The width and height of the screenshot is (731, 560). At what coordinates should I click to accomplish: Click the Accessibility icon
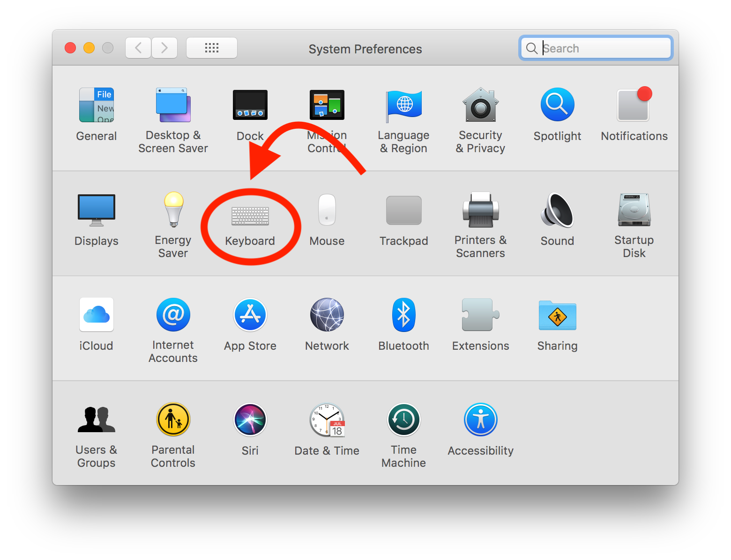coord(480,420)
